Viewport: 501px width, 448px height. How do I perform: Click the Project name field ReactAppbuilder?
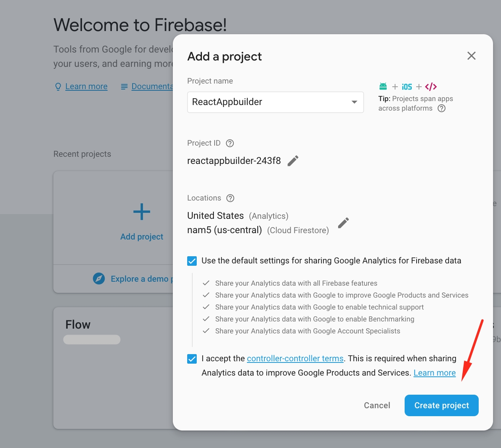point(267,102)
